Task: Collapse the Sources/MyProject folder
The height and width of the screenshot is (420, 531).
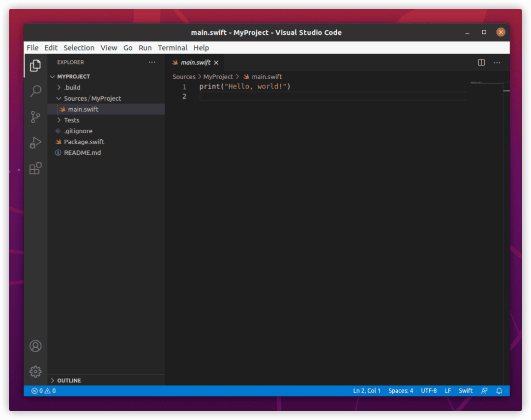Action: click(x=92, y=98)
